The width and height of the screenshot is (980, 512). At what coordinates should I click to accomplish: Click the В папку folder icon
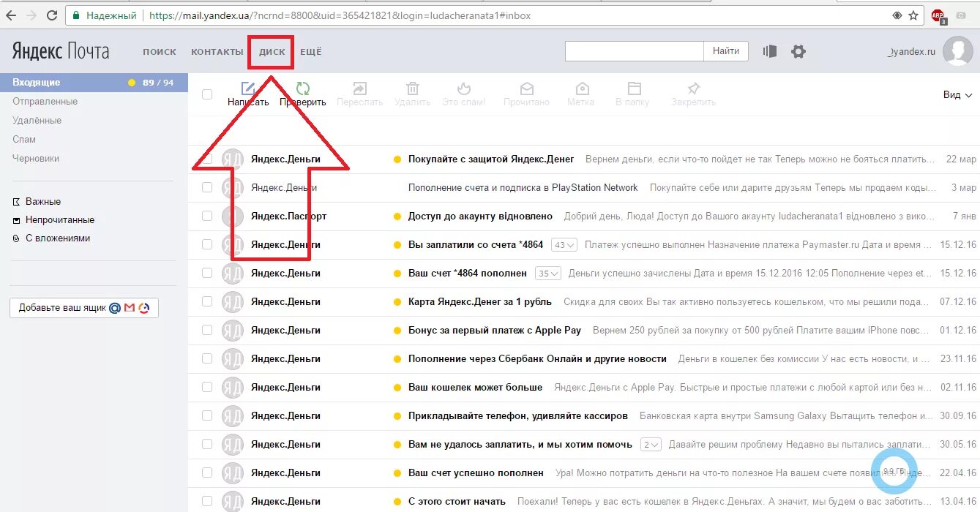635,89
